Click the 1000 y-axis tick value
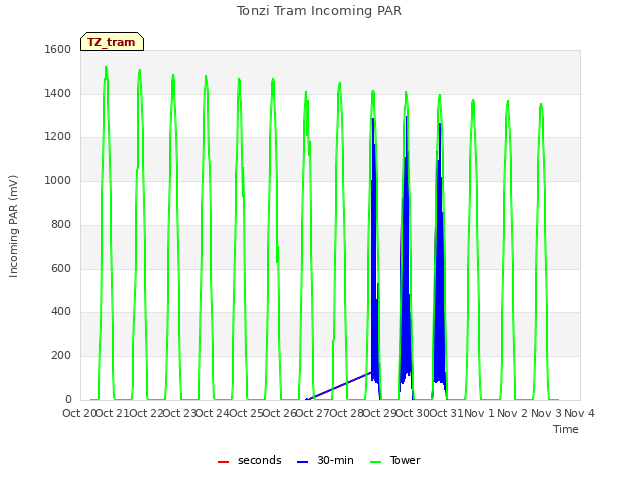 58,180
